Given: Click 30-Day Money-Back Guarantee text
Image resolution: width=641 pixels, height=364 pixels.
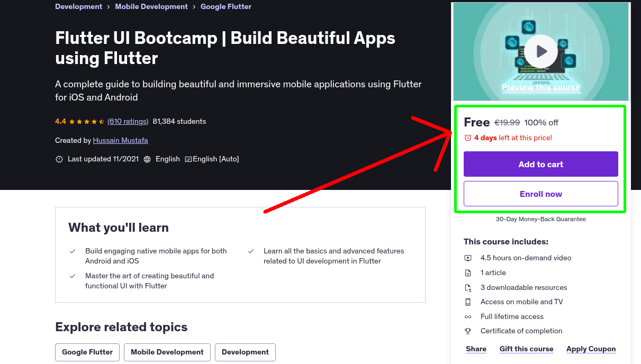Looking at the screenshot, I should pos(540,219).
